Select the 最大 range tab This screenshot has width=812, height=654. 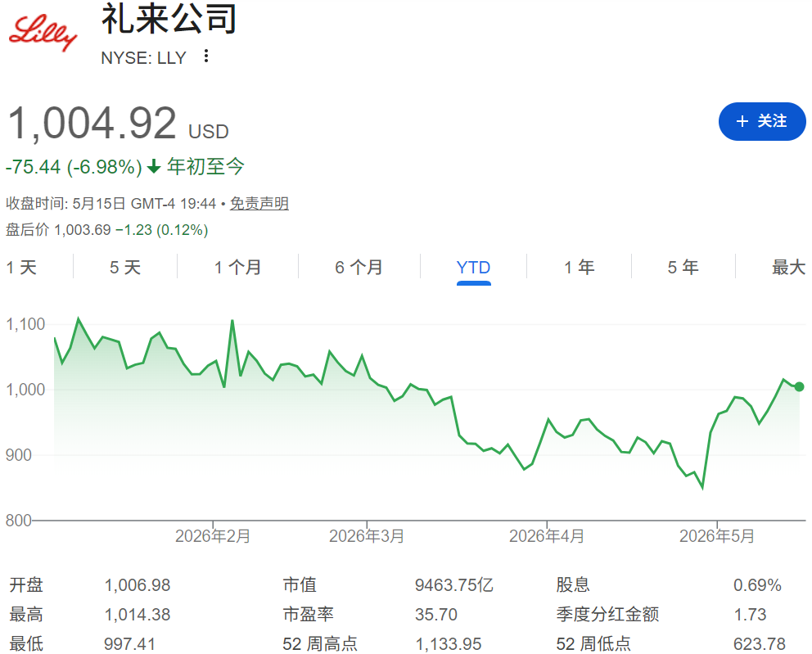coord(789,267)
